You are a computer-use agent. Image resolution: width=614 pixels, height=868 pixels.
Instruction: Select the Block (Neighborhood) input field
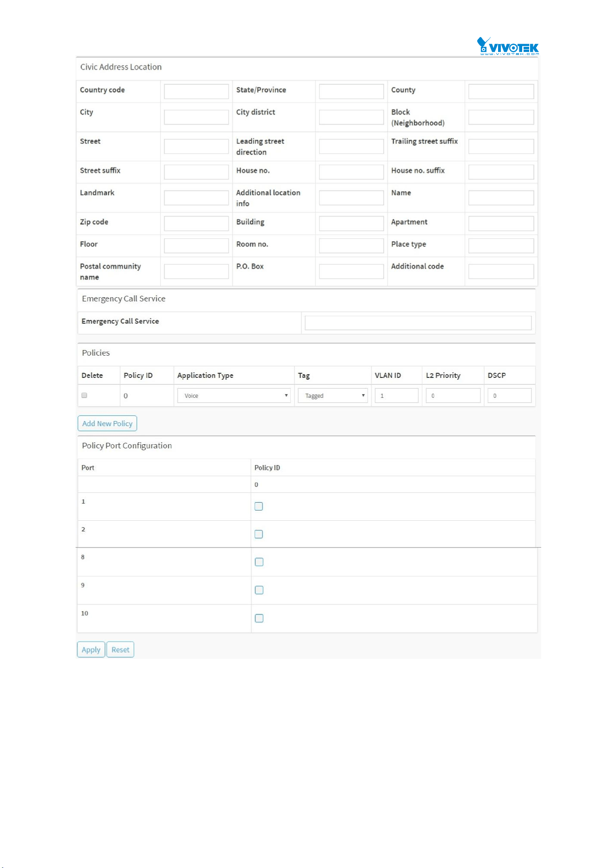pyautogui.click(x=501, y=117)
